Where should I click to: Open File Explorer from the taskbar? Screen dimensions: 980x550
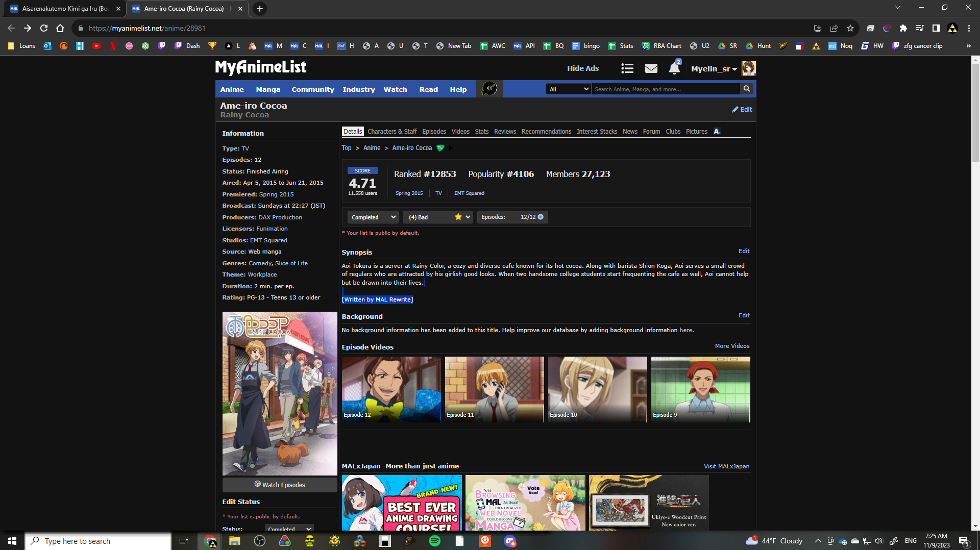click(x=235, y=541)
